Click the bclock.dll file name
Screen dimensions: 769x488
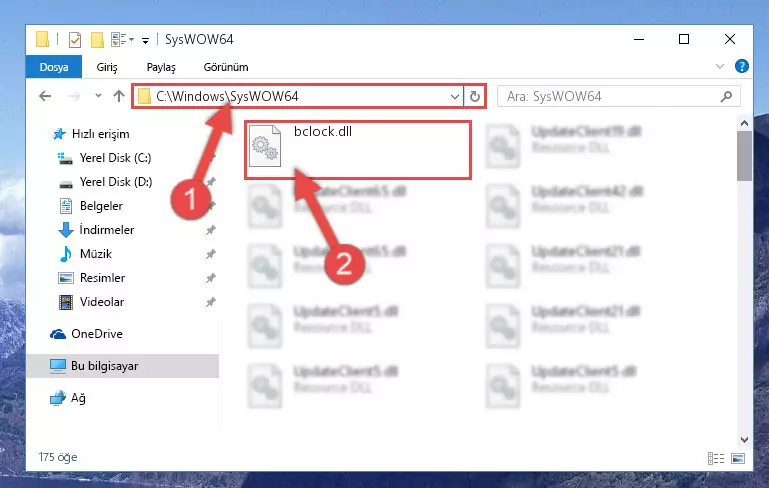point(323,131)
